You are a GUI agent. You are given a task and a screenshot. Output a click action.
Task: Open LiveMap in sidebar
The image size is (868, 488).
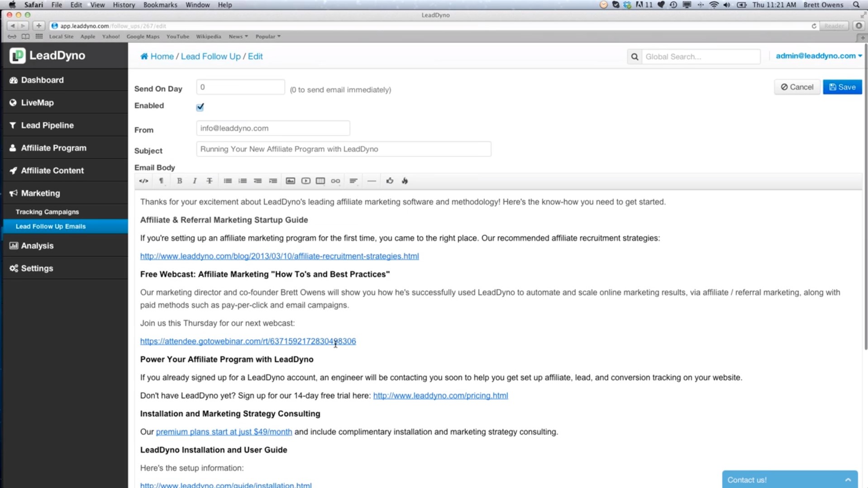[x=65, y=103]
